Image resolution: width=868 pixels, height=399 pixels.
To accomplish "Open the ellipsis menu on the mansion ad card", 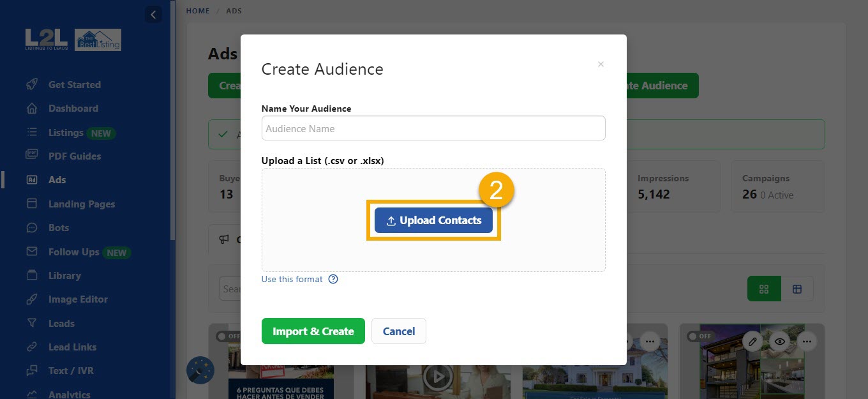I will [650, 341].
